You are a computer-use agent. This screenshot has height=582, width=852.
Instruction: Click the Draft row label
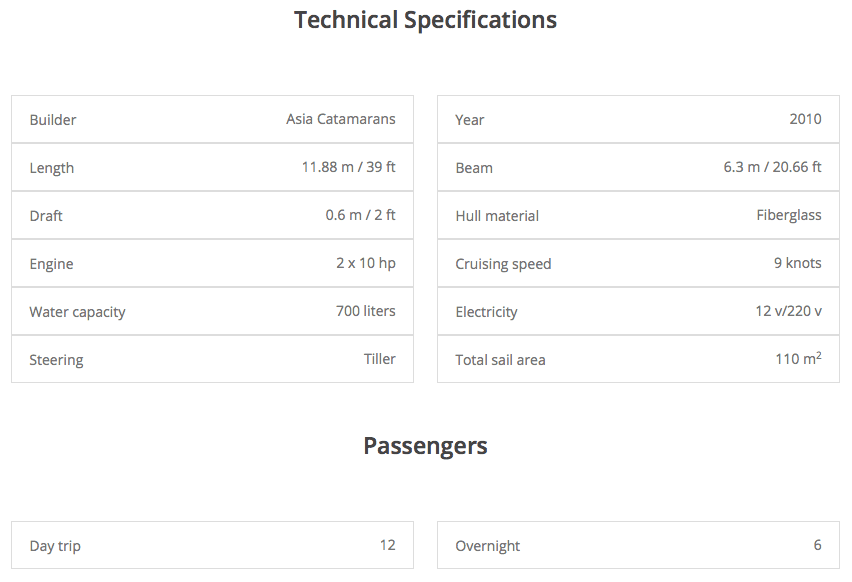coord(46,216)
